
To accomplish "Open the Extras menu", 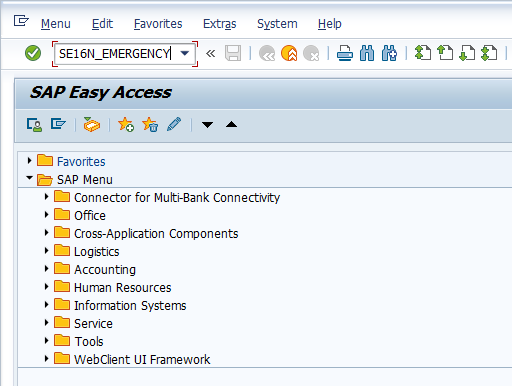I will pyautogui.click(x=220, y=24).
